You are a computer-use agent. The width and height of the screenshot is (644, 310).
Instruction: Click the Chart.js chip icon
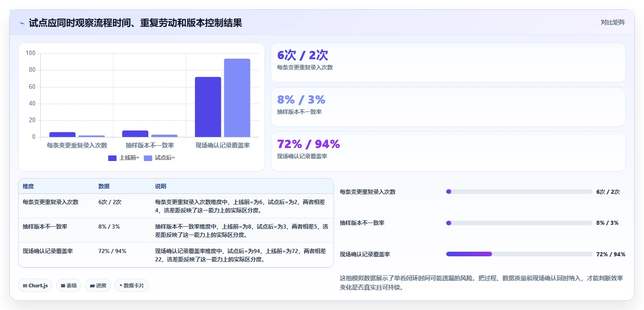pos(25,286)
